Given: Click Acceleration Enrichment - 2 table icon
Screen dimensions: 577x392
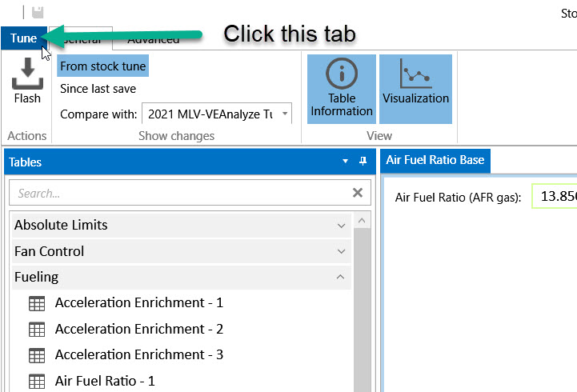Looking at the screenshot, I should tap(37, 329).
